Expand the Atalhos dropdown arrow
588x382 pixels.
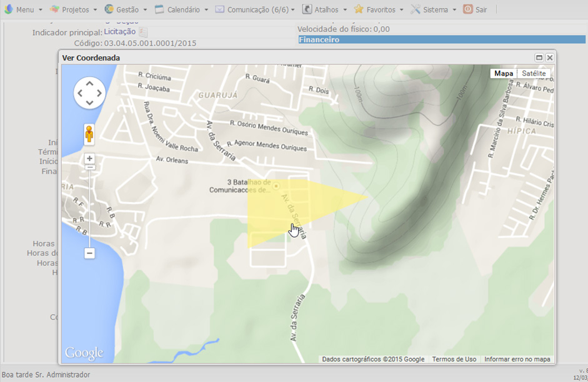pyautogui.click(x=345, y=10)
